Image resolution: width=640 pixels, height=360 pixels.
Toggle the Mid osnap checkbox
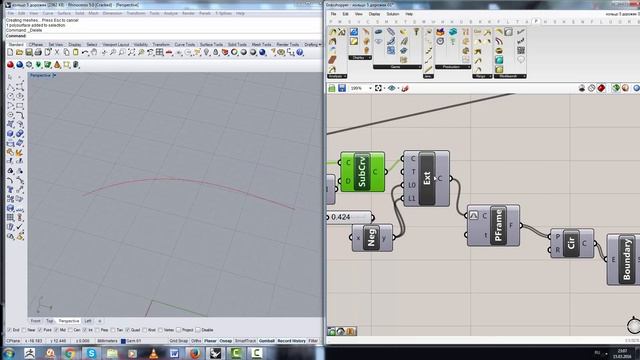pyautogui.click(x=56, y=330)
